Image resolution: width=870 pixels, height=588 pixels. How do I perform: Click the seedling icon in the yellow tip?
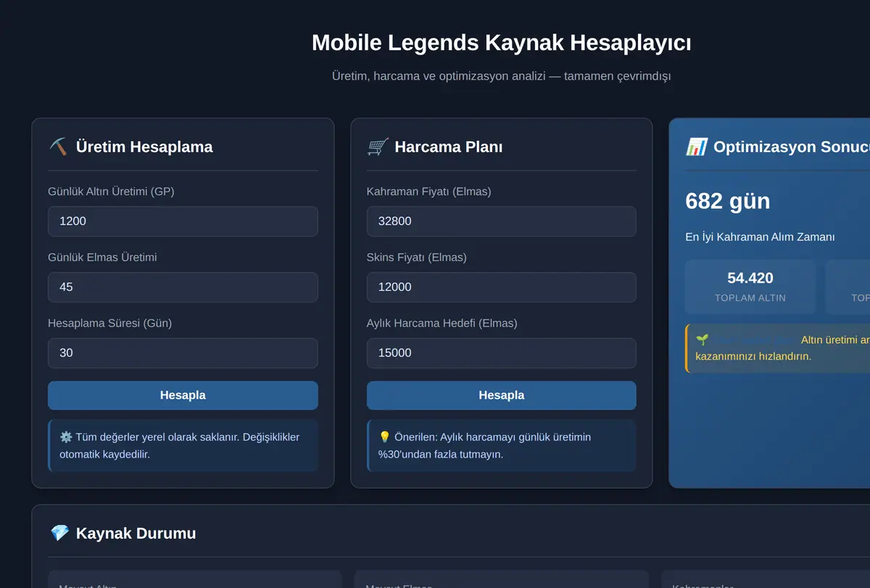[702, 339]
